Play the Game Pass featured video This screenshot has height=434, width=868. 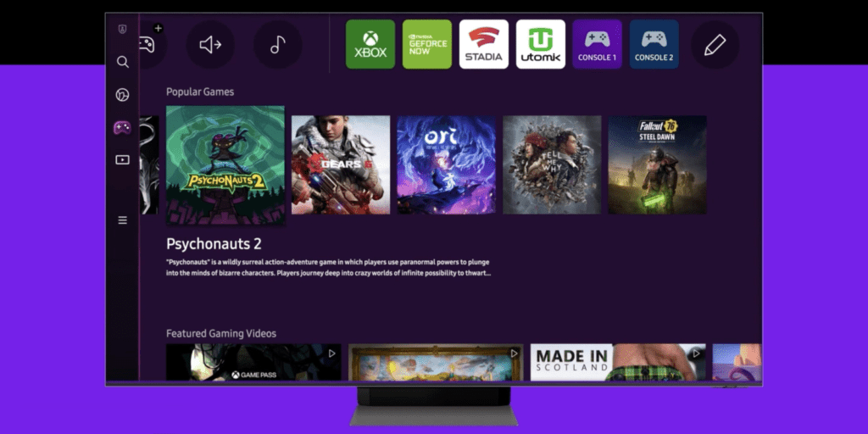point(253,362)
